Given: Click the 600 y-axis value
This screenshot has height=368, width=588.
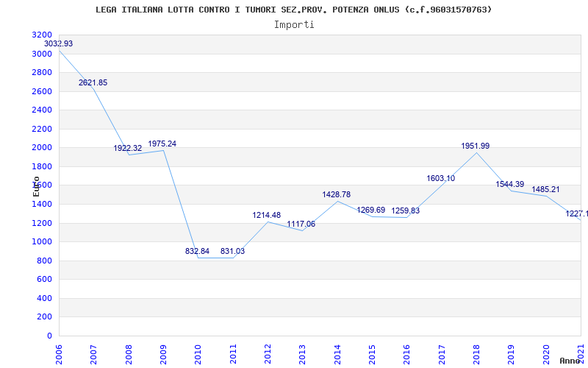Looking at the screenshot, I should point(45,280).
